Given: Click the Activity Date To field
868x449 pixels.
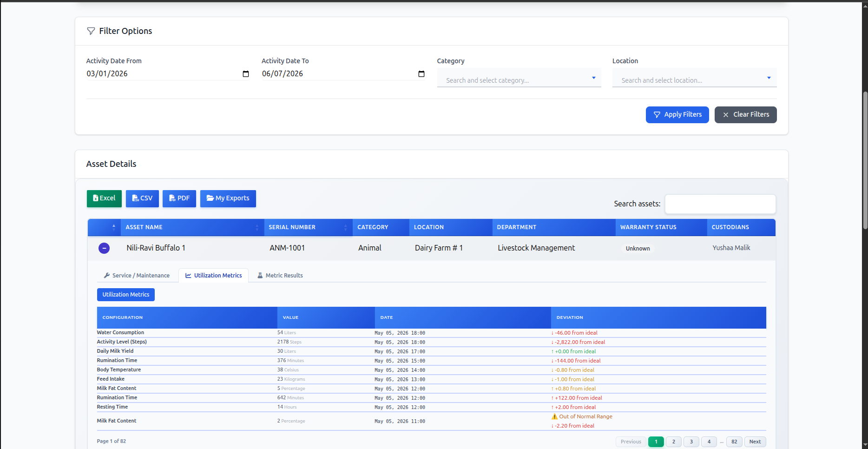Looking at the screenshot, I should (343, 74).
